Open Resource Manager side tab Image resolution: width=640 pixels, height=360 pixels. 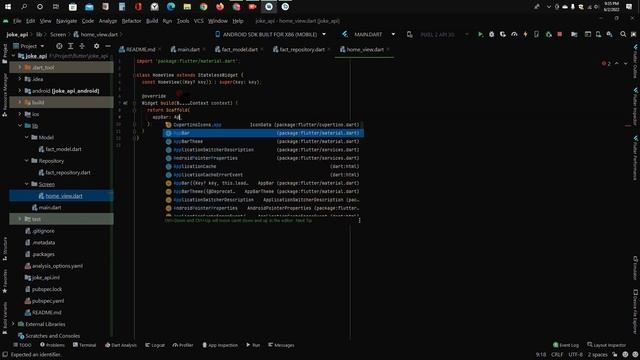pos(4,95)
